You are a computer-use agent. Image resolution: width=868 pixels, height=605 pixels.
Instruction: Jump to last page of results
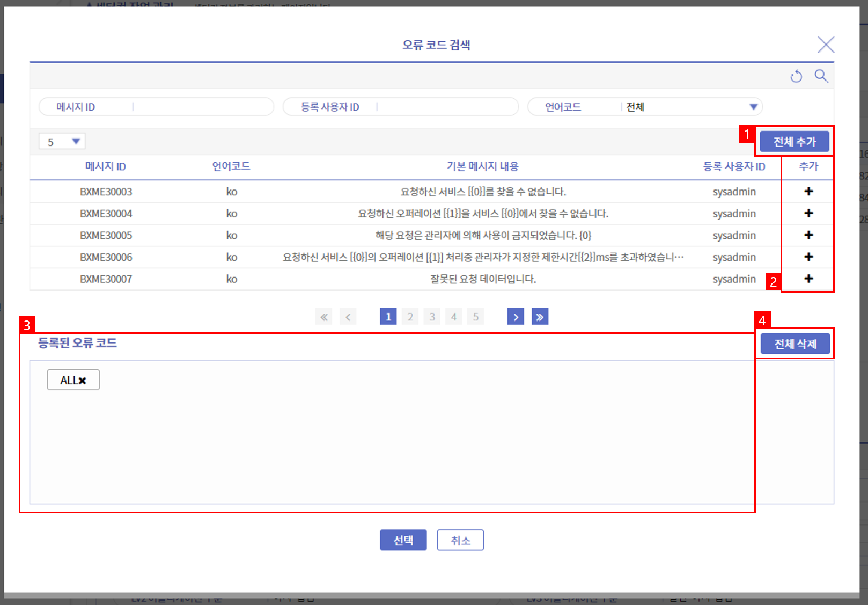540,317
